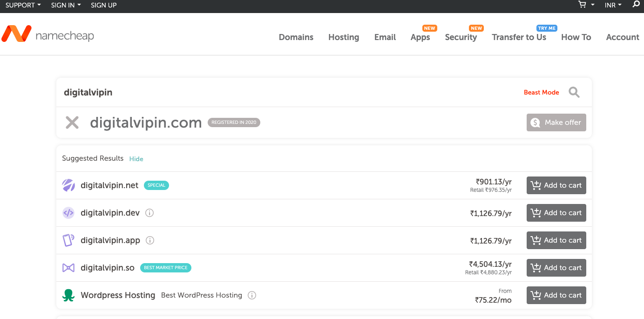Add digitalvipin.dev to cart
Viewport: 644px width, 319px height.
click(x=556, y=213)
